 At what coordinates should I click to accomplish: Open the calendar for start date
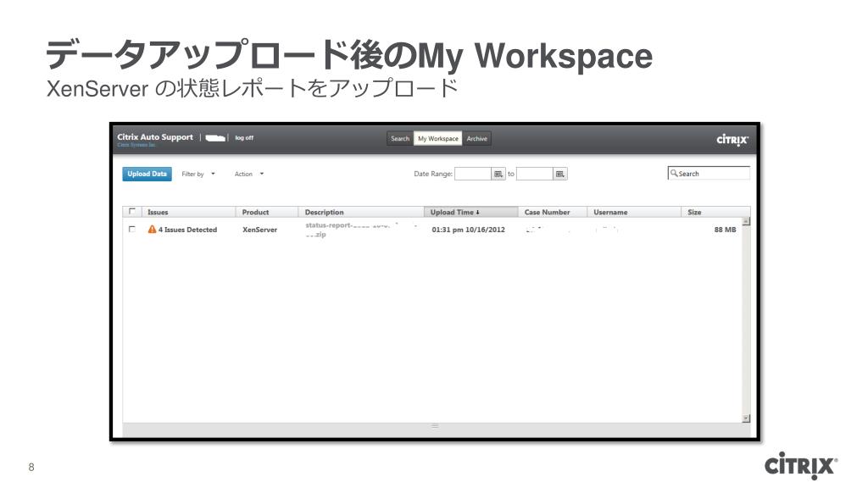pos(498,174)
